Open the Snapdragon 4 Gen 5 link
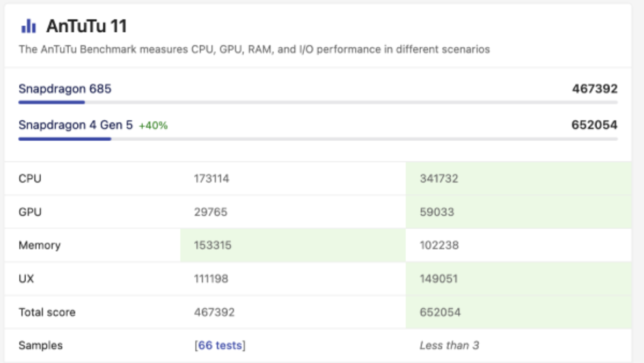 click(76, 125)
